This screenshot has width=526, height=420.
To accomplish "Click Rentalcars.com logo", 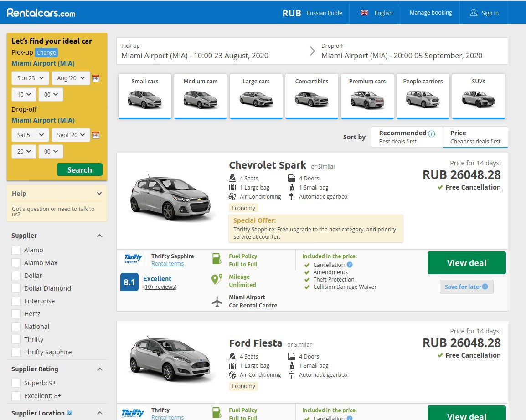I will point(41,13).
